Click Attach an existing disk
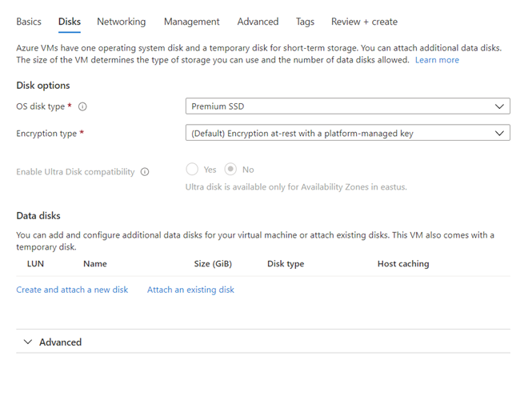This screenshot has height=404, width=532. (x=190, y=290)
